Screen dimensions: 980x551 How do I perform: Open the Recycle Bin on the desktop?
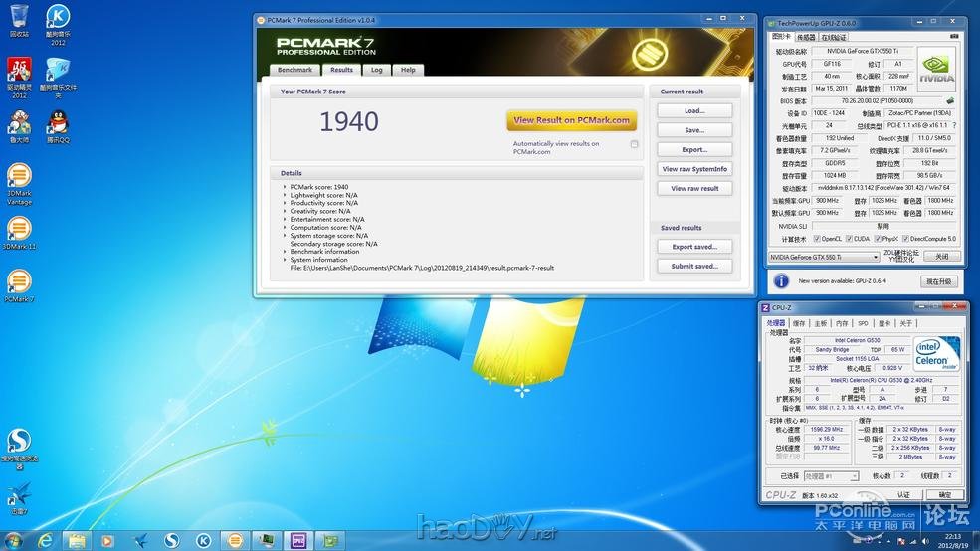[x=19, y=17]
